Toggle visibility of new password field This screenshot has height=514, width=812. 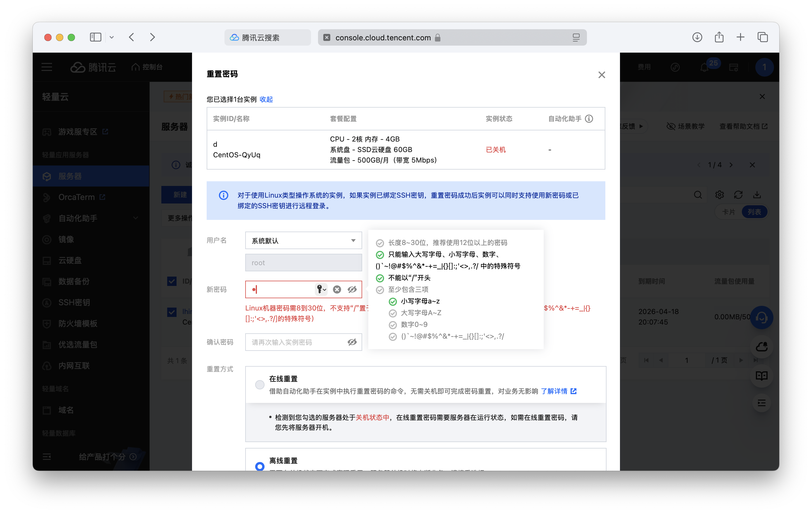(x=352, y=289)
